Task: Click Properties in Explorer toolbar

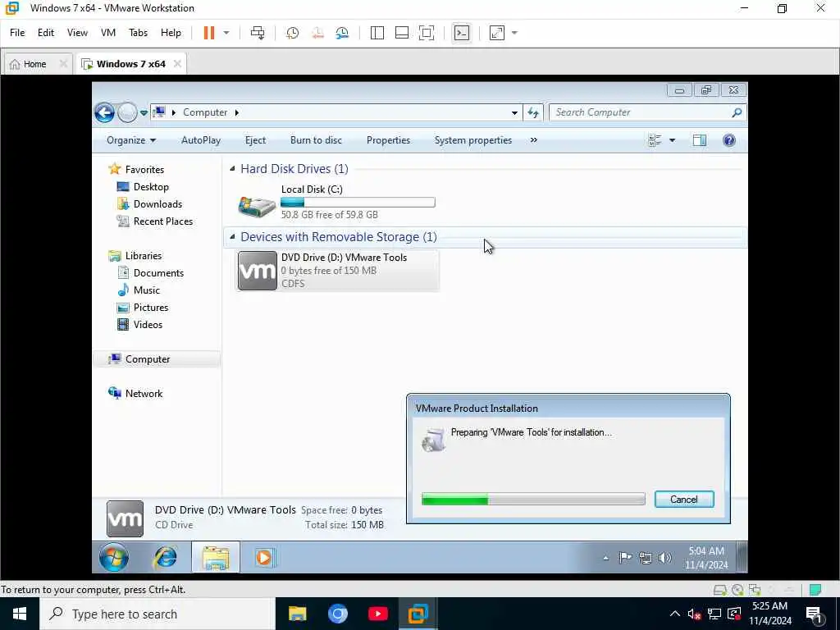Action: [388, 140]
